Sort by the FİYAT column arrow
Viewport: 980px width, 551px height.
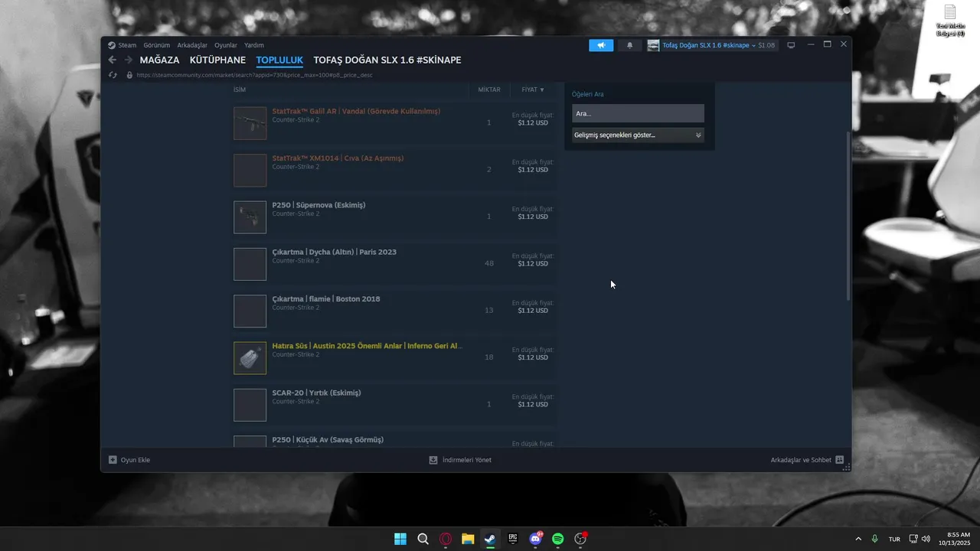tap(542, 90)
